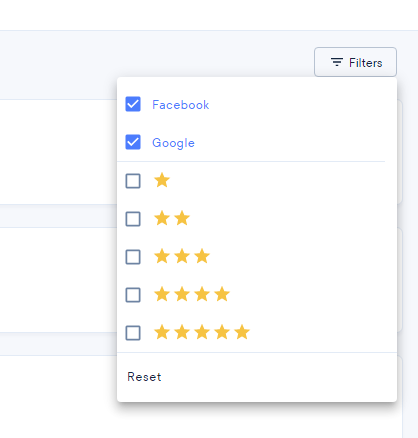The height and width of the screenshot is (438, 418).
Task: Click the three-star icons row
Action: (x=182, y=256)
